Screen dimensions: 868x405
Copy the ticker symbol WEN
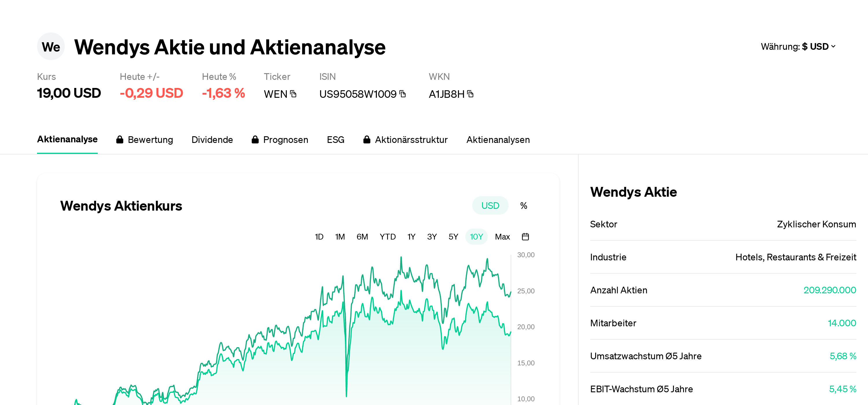point(293,95)
